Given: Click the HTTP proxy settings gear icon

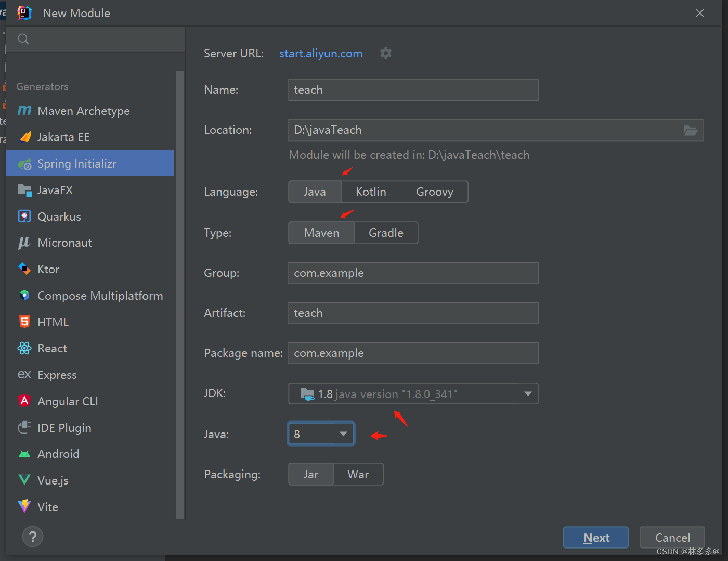Looking at the screenshot, I should 385,53.
